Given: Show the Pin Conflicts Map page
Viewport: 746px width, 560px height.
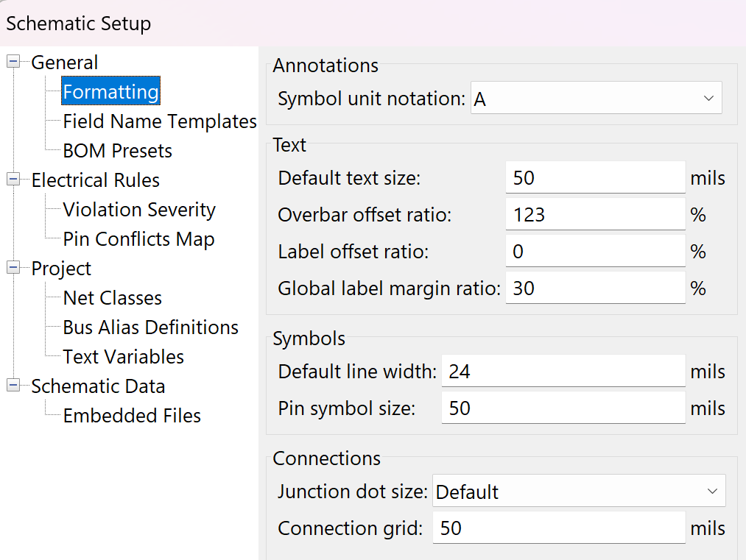Looking at the screenshot, I should pyautogui.click(x=138, y=239).
